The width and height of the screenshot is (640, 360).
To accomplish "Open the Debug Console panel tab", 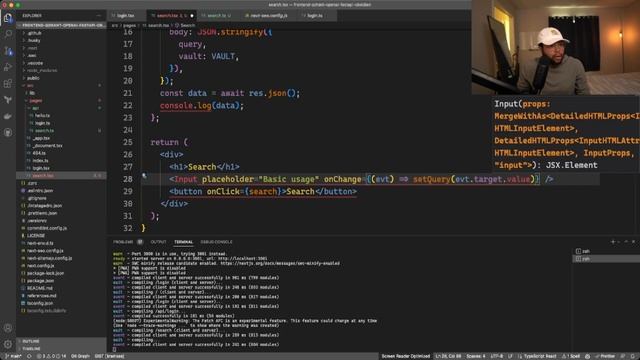I will 216,242.
